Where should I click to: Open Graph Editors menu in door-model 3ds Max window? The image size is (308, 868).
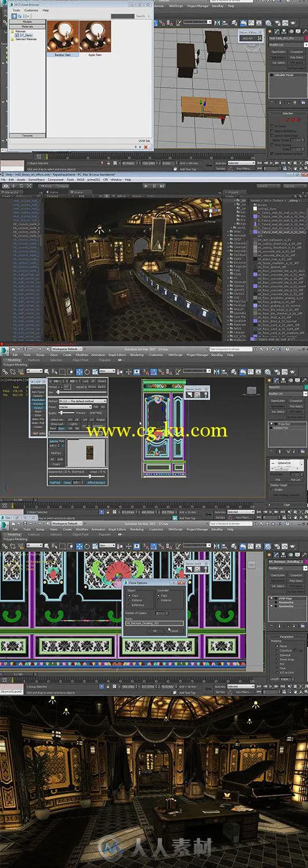pos(117,355)
